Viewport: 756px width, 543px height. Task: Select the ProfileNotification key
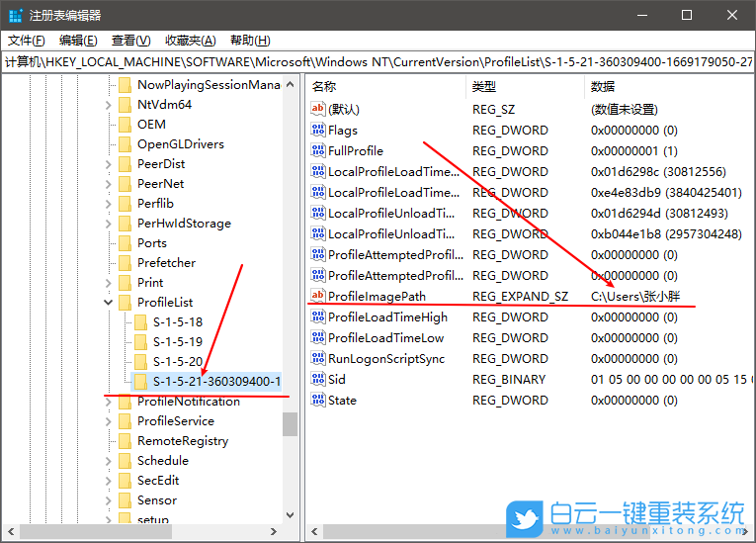(189, 402)
